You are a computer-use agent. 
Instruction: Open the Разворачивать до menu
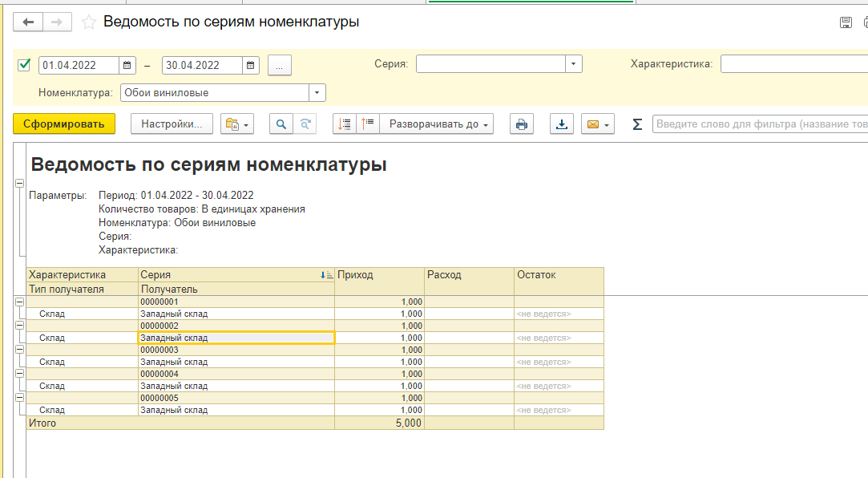click(436, 124)
